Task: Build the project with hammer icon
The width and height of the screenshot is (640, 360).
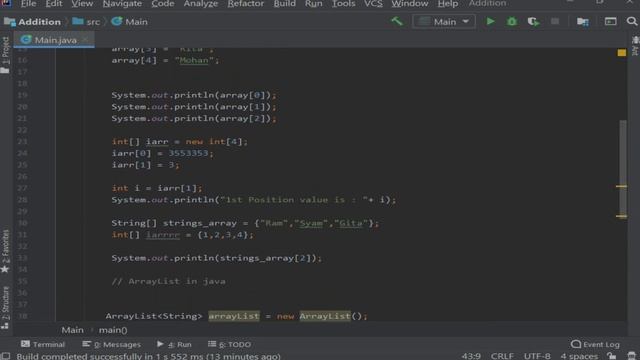Action: (396, 21)
